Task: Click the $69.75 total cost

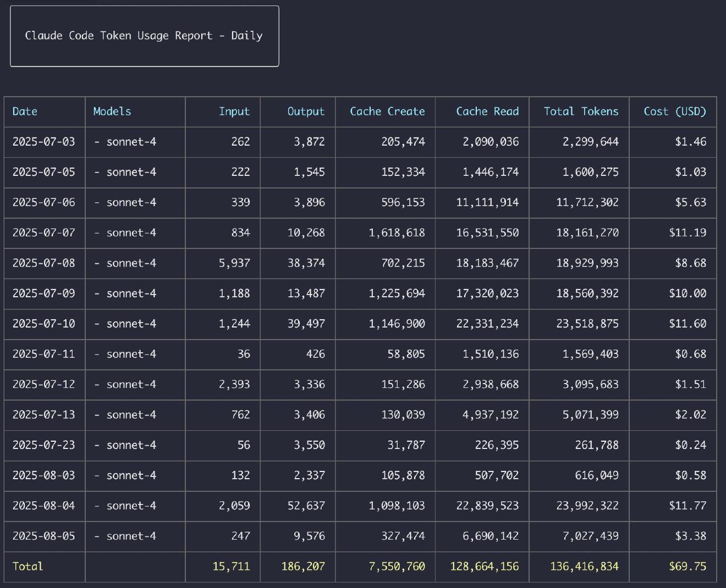Action: [687, 567]
